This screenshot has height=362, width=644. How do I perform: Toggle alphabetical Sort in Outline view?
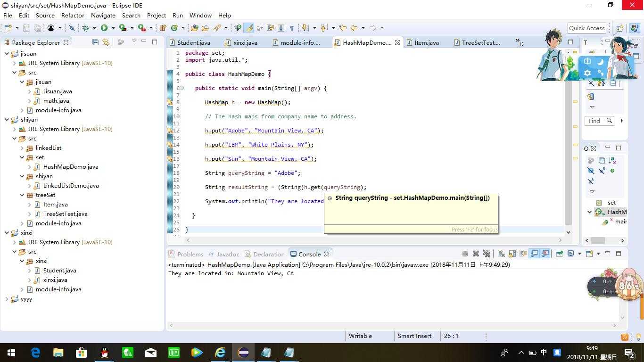(612, 161)
